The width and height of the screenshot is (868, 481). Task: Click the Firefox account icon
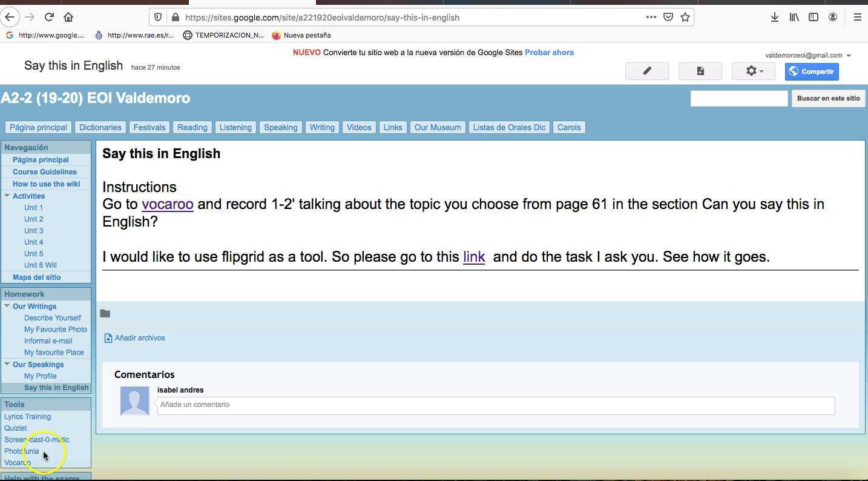(x=833, y=17)
